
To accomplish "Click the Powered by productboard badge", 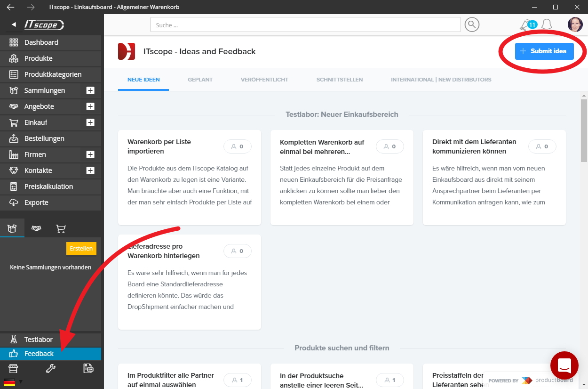I will coord(530,380).
